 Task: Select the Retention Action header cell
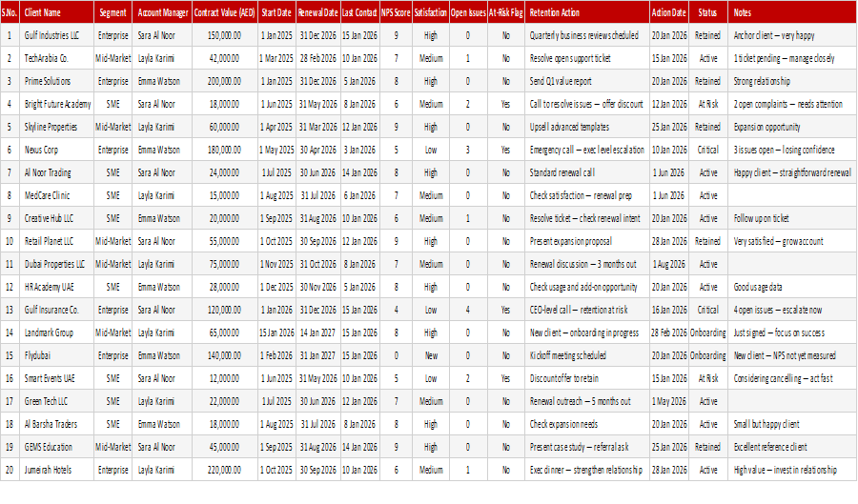(x=587, y=12)
